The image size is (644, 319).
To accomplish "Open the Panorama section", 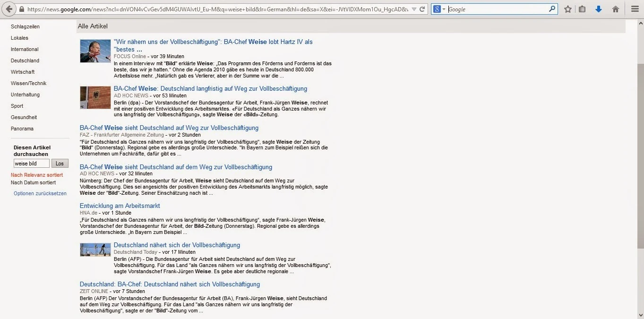I will pyautogui.click(x=22, y=129).
